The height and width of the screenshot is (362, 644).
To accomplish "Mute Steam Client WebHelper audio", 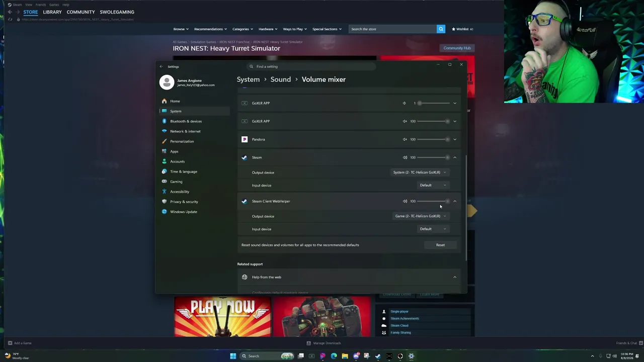I will click(x=405, y=201).
